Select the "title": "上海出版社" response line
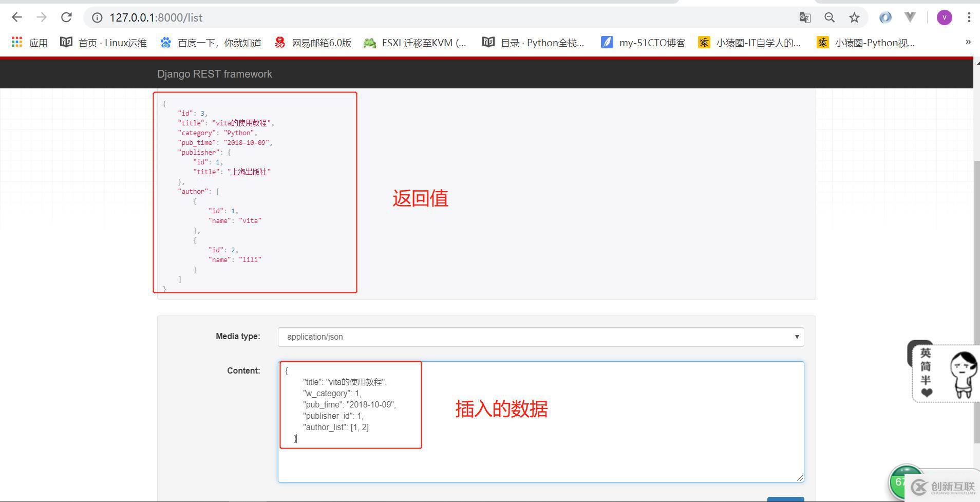 (x=232, y=172)
